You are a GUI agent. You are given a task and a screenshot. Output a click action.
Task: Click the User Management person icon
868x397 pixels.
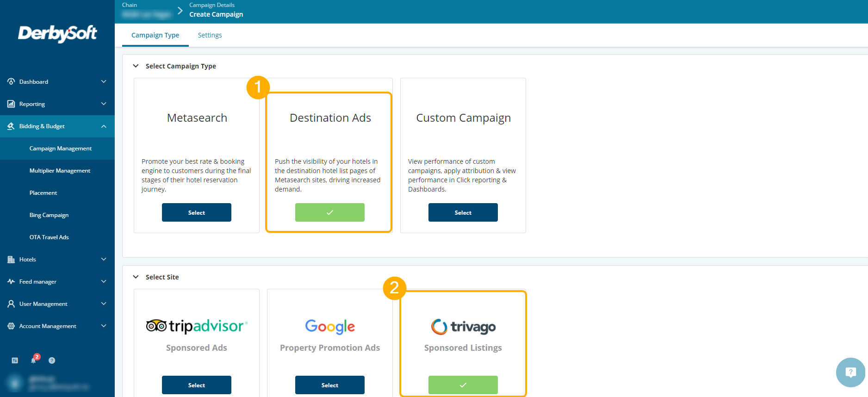click(x=11, y=304)
